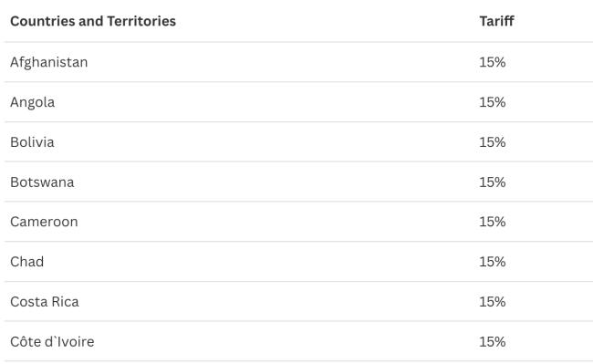Click Chad's 15% tariff value
This screenshot has height=364, width=593.
point(493,262)
